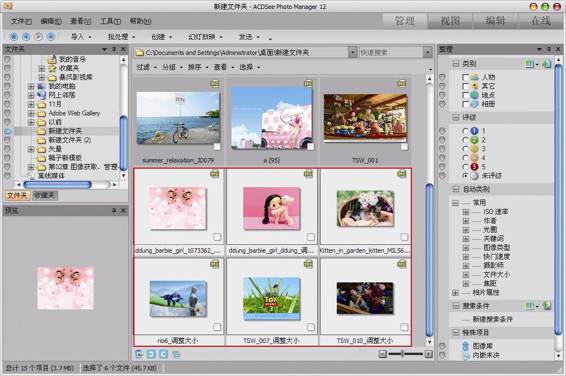Check the 相册 category checkbox

[x=465, y=104]
